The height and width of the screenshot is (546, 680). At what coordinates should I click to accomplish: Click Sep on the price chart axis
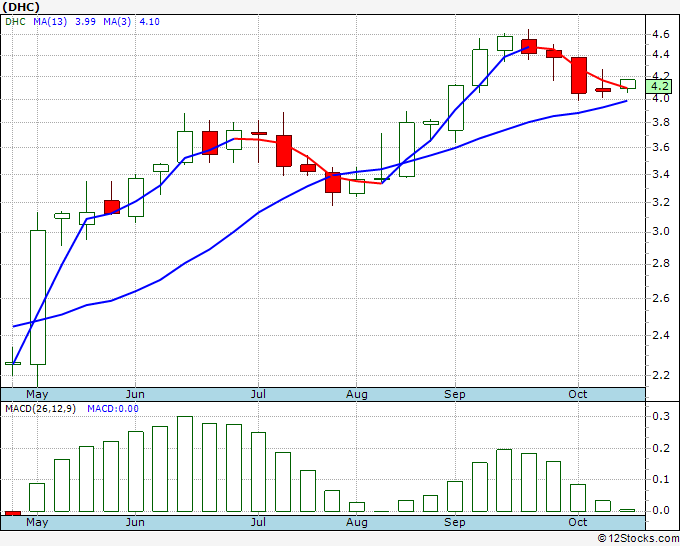(454, 395)
